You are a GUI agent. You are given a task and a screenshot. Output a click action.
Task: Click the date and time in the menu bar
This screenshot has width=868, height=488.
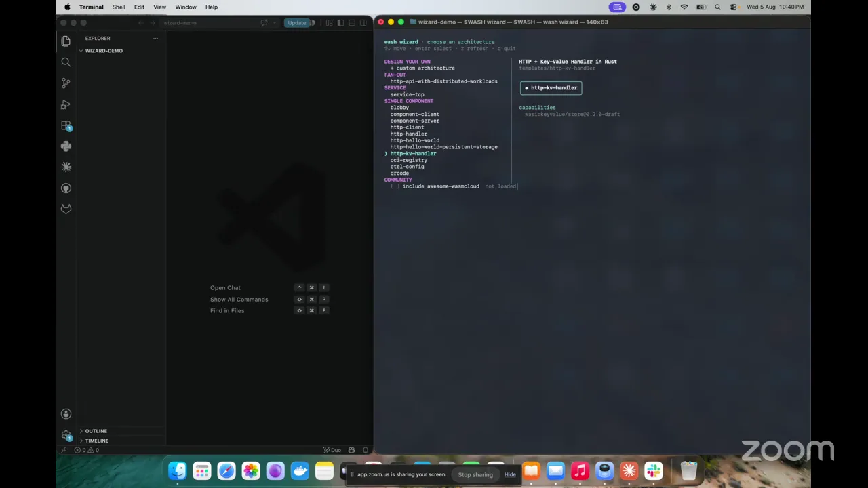click(775, 7)
